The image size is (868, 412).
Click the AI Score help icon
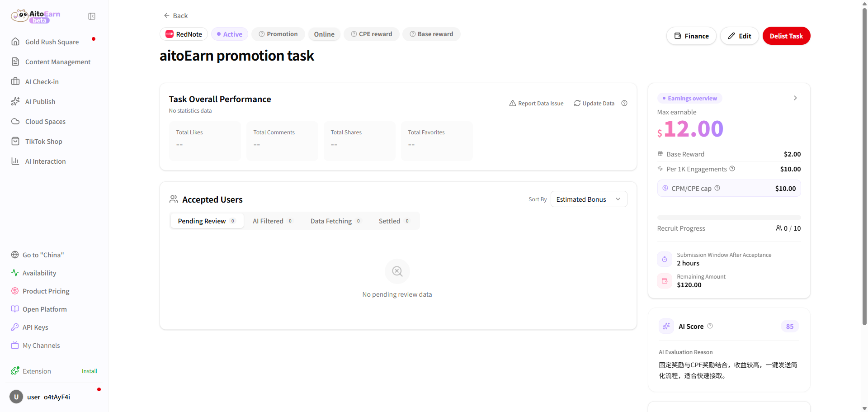(x=710, y=326)
